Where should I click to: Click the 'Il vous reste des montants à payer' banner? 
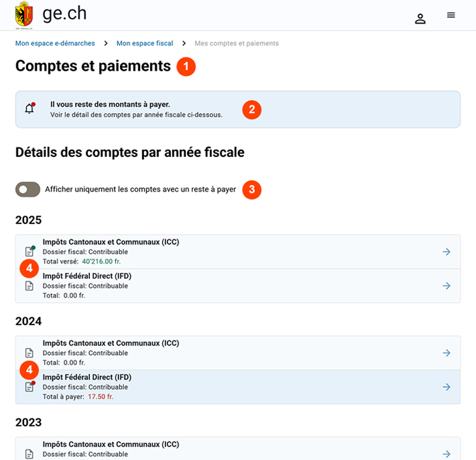pyautogui.click(x=238, y=109)
